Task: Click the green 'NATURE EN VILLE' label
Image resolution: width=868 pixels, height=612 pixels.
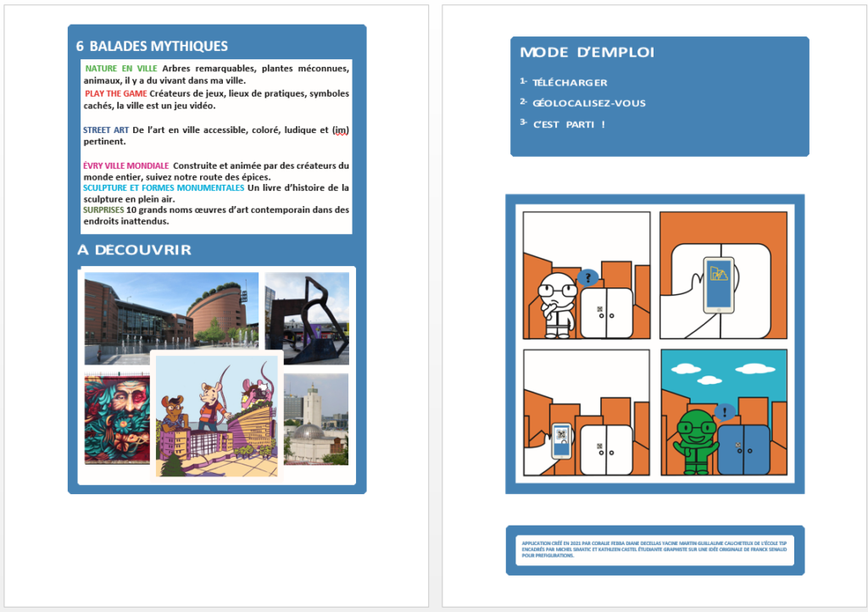Action: (x=121, y=69)
